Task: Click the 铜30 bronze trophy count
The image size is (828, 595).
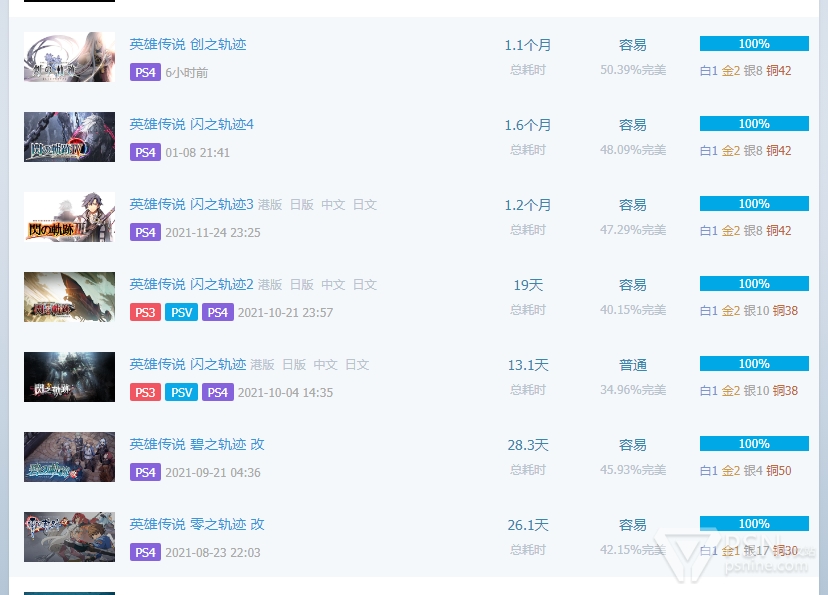Action: coord(785,551)
